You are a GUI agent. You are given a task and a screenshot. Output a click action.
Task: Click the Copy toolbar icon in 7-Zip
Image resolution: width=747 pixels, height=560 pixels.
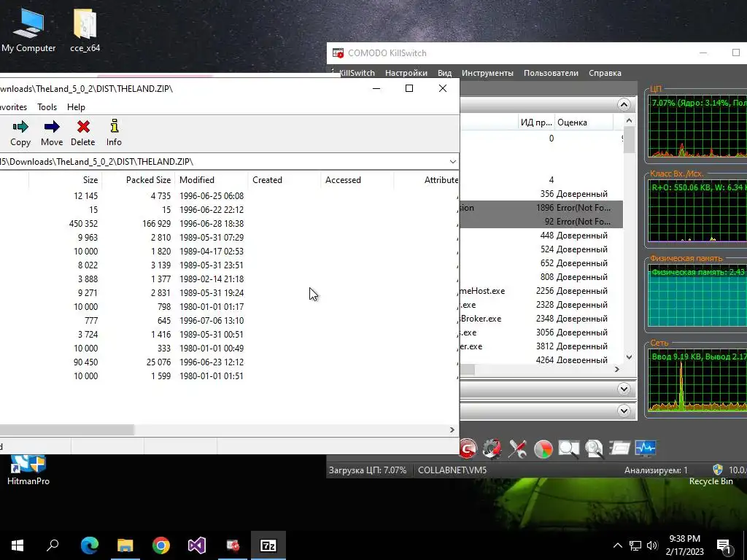tap(20, 127)
